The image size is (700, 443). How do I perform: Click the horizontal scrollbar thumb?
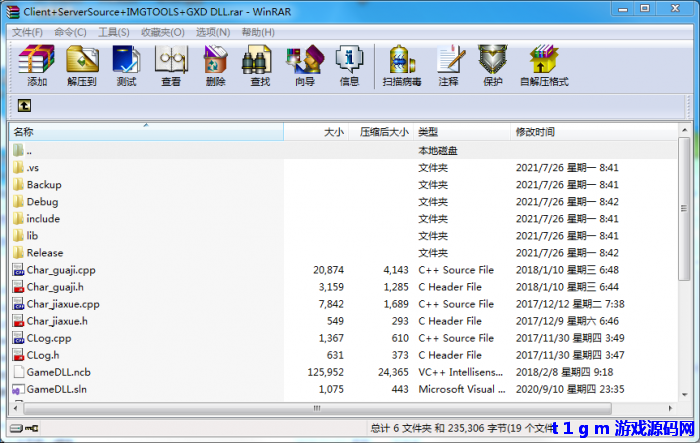coord(317,408)
